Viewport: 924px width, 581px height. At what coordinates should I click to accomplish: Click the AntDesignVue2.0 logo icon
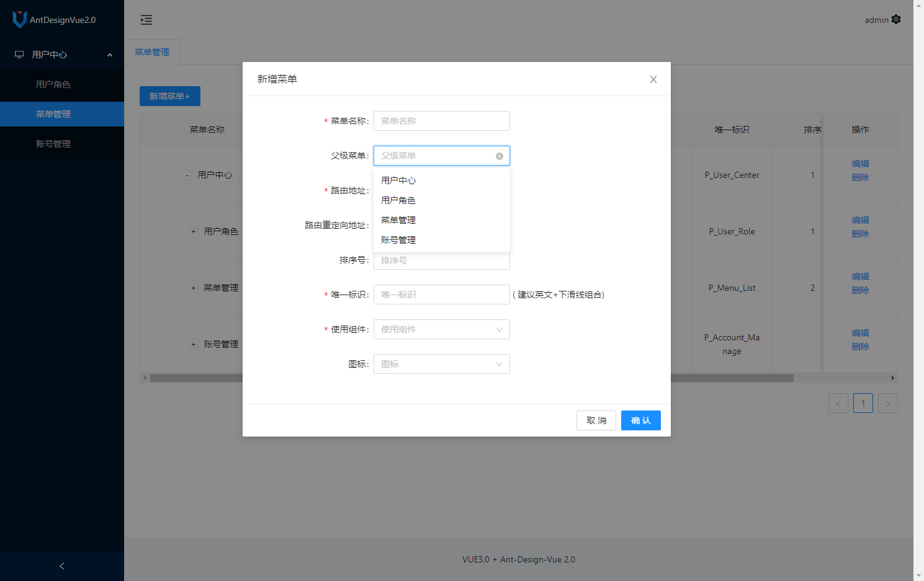[20, 19]
